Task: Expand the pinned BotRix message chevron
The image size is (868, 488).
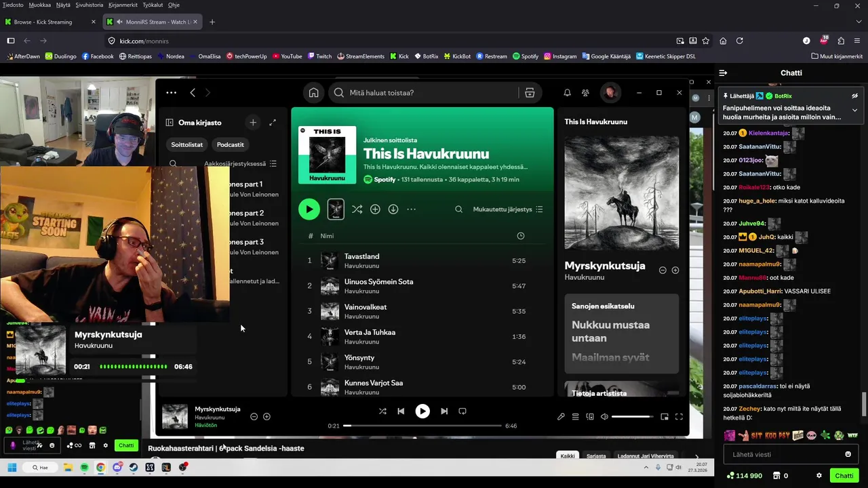Action: (854, 110)
